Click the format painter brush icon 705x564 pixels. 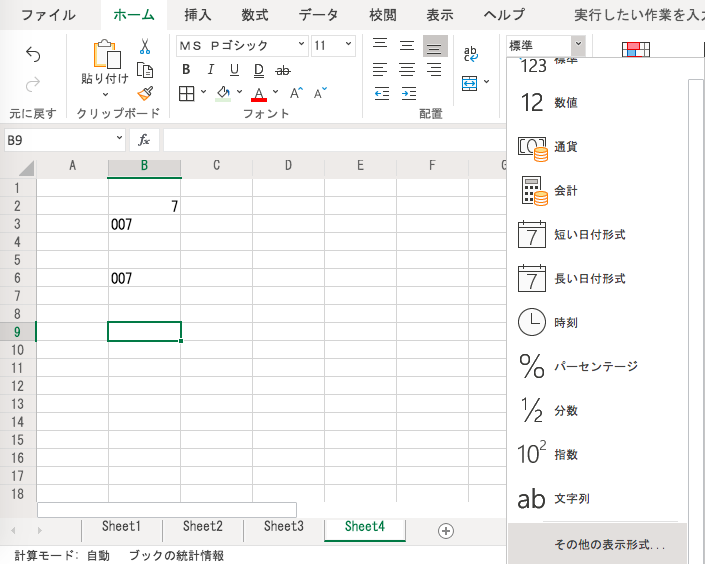click(x=145, y=93)
